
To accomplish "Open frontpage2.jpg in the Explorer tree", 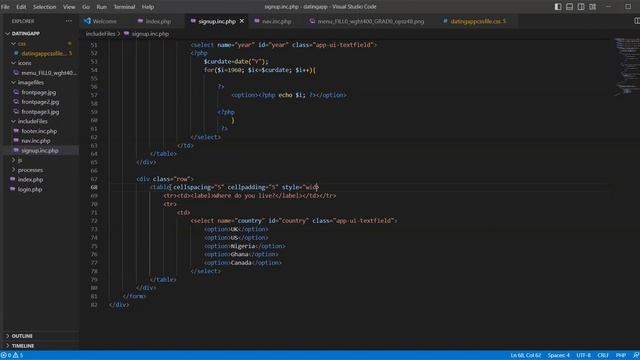I will (40, 102).
